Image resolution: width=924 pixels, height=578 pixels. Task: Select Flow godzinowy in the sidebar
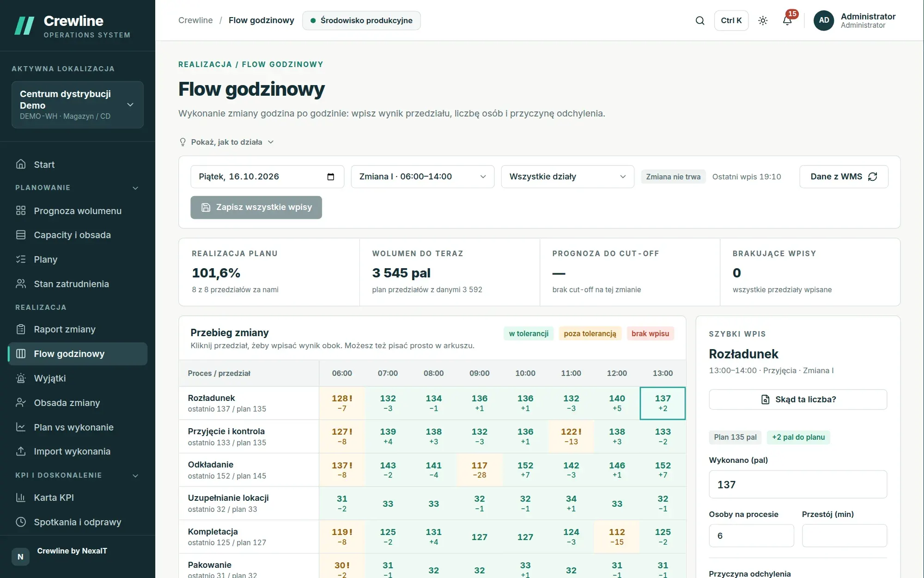click(78, 354)
